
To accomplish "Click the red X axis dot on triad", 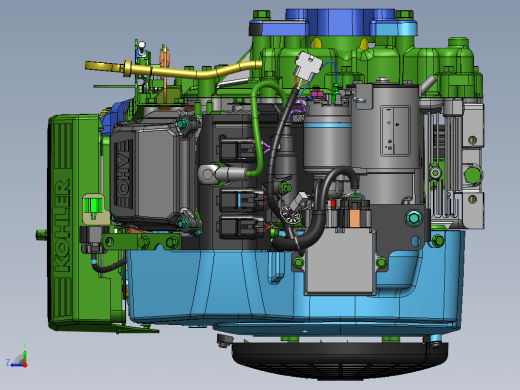I will tap(25, 365).
